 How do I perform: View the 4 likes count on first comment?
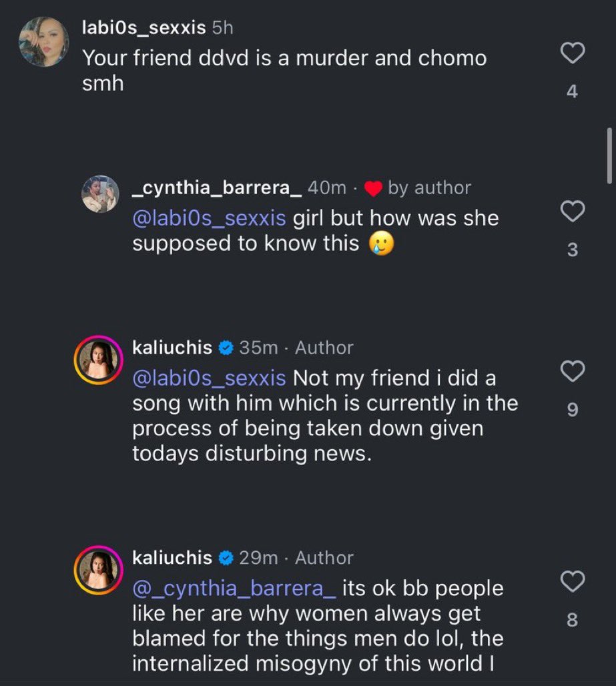tap(572, 91)
